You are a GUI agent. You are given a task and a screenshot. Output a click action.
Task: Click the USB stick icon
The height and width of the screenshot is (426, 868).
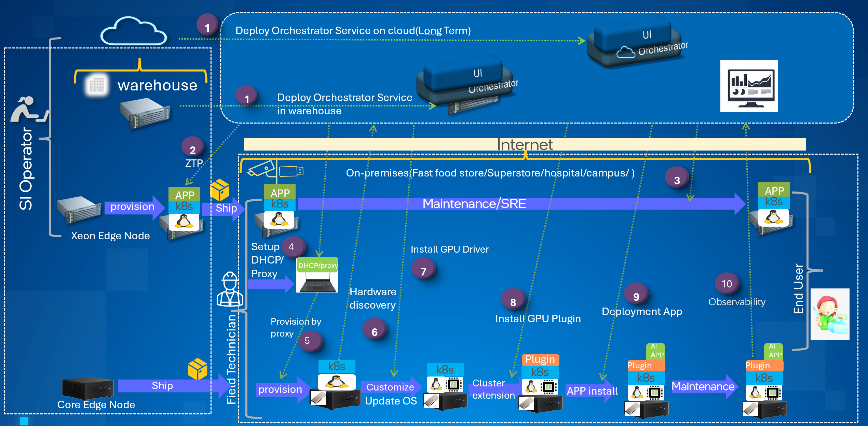[291, 171]
